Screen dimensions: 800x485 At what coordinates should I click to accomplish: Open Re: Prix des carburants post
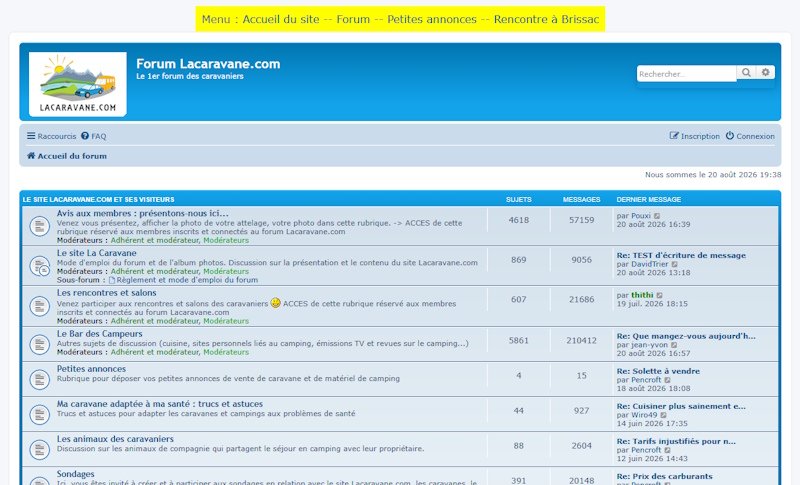point(664,476)
